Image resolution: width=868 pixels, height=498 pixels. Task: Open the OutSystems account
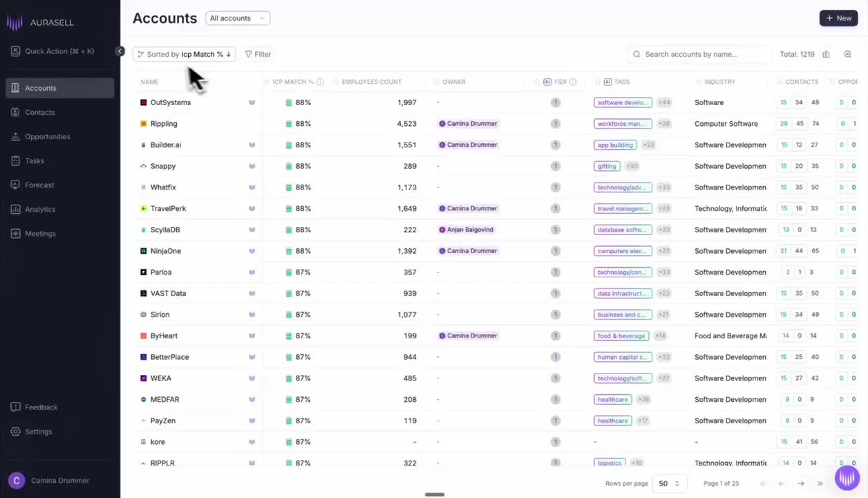click(x=170, y=102)
